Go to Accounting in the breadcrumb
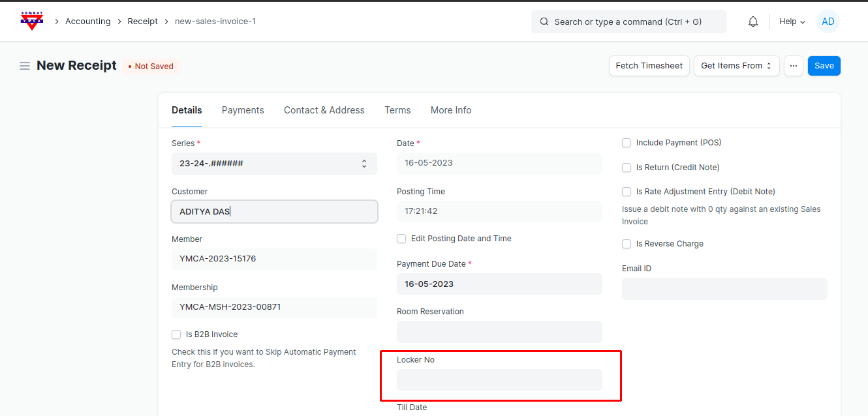The image size is (868, 416). [x=87, y=22]
